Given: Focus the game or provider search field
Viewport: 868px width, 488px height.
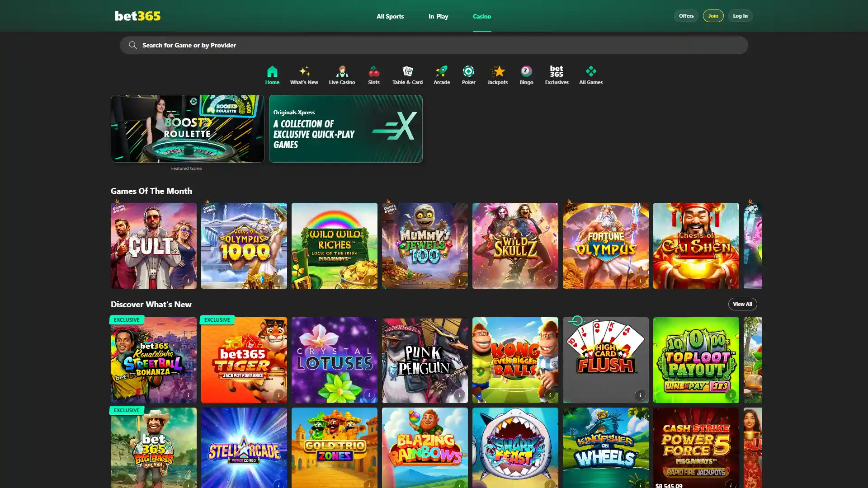Looking at the screenshot, I should click(434, 45).
